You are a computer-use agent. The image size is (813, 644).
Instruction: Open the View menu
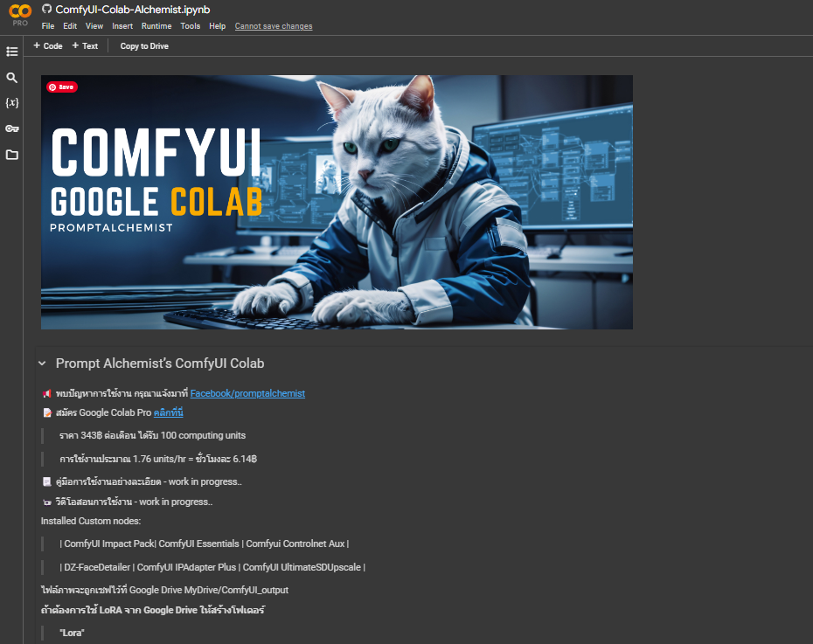tap(94, 26)
